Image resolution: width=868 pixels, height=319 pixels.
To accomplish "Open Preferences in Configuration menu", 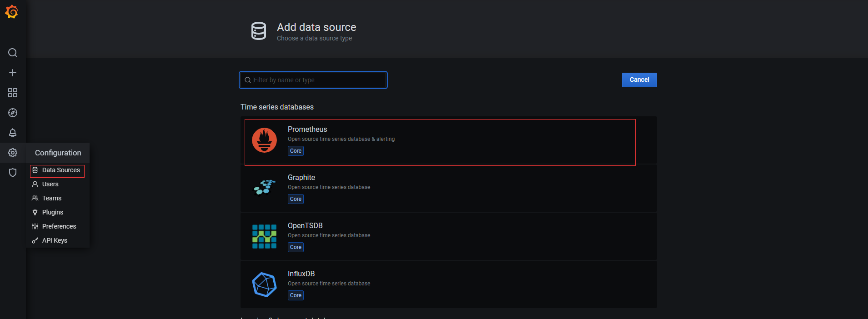I will click(59, 227).
